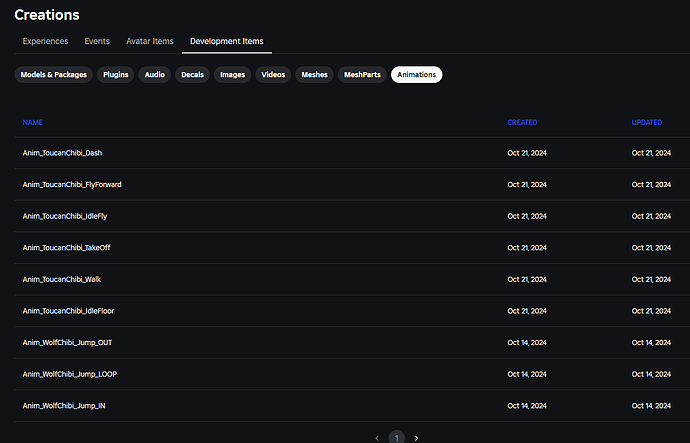Image resolution: width=690 pixels, height=443 pixels.
Task: Click created date of Anim_ToucanChibi_Dash
Action: [x=527, y=153]
